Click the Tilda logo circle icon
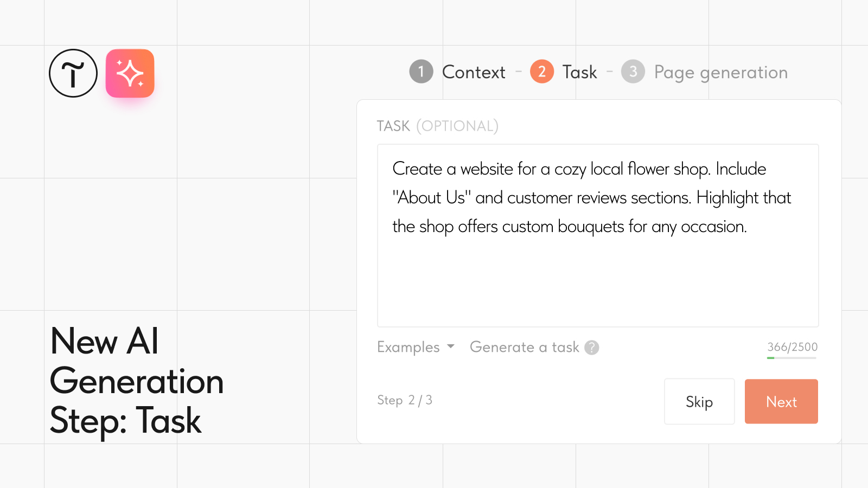The image size is (868, 488). click(73, 73)
